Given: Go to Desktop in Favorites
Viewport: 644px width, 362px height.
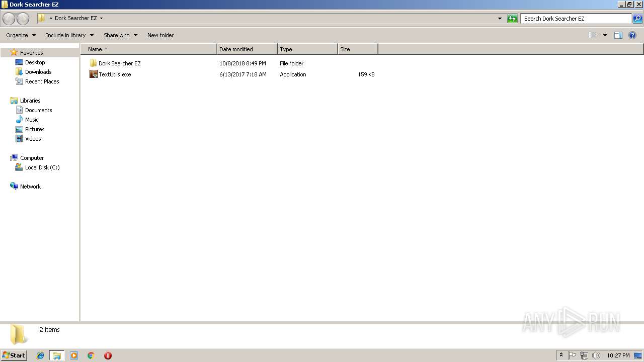Looking at the screenshot, I should tap(35, 62).
